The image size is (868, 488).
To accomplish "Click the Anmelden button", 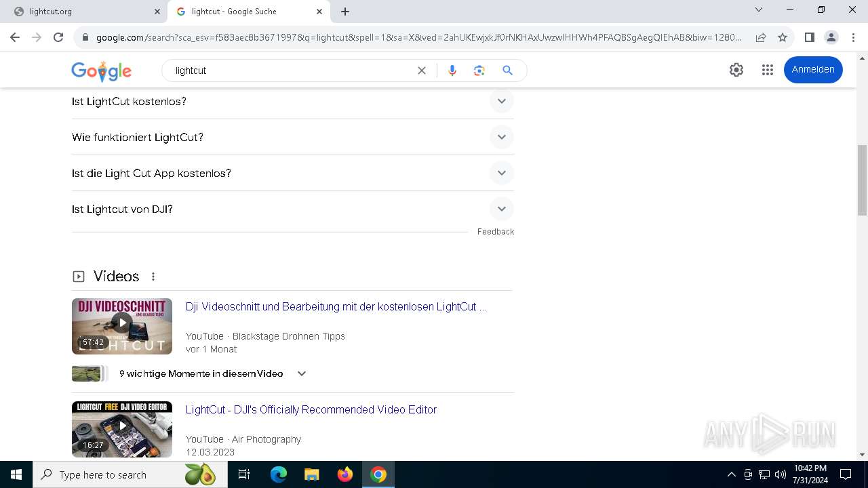I will tap(813, 70).
